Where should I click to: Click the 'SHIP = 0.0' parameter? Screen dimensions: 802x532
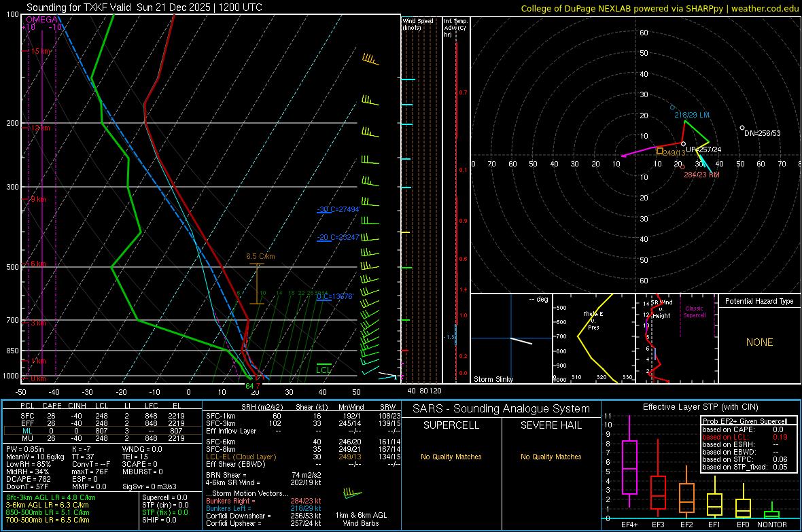click(x=159, y=520)
